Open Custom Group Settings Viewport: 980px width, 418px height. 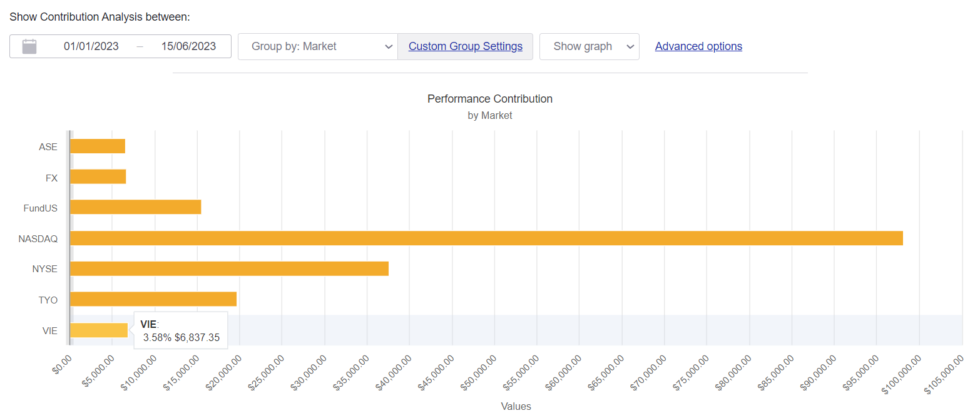465,46
